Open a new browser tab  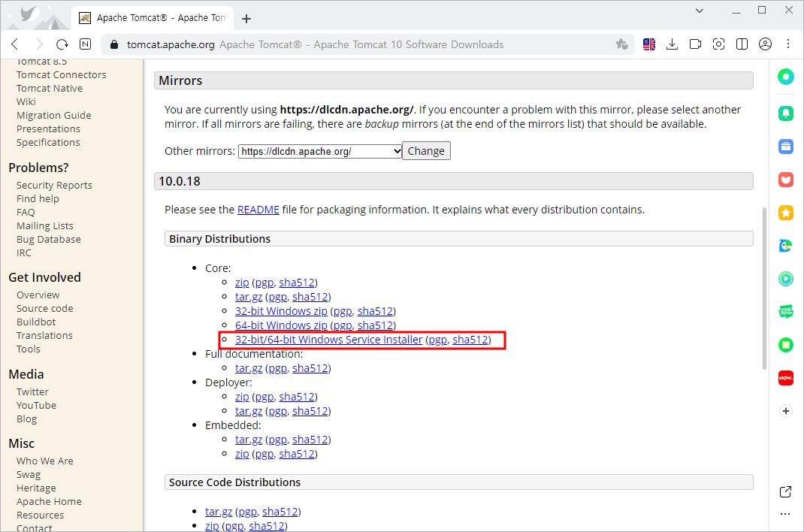[246, 19]
